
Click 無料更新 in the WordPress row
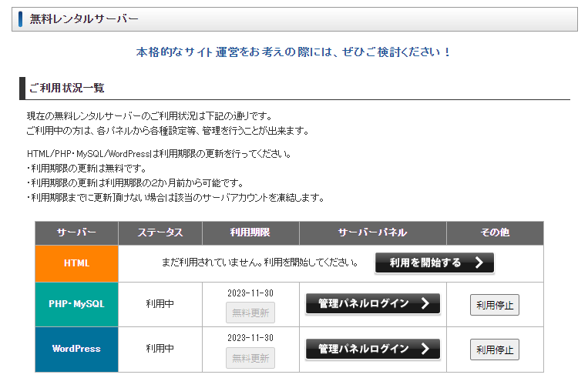coord(250,358)
